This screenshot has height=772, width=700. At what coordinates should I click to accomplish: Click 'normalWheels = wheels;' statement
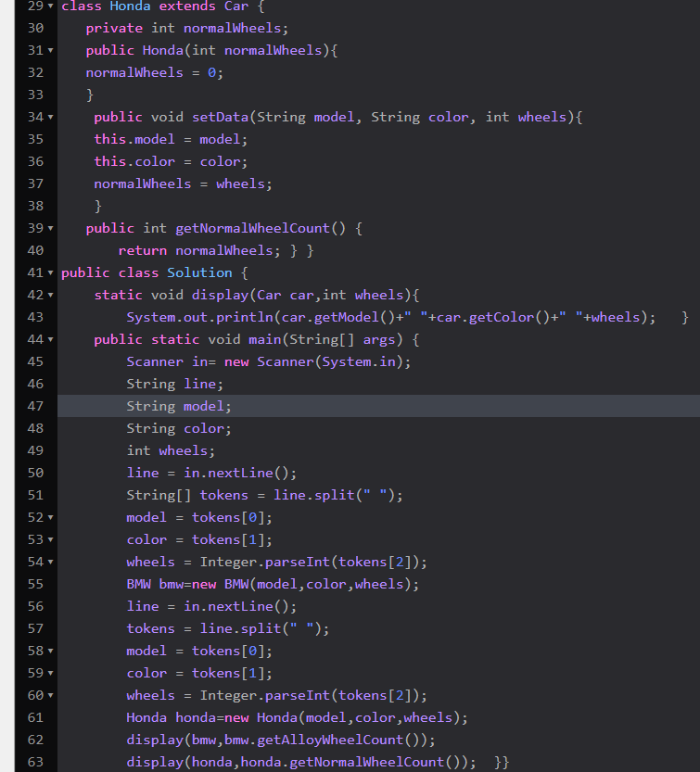click(184, 184)
